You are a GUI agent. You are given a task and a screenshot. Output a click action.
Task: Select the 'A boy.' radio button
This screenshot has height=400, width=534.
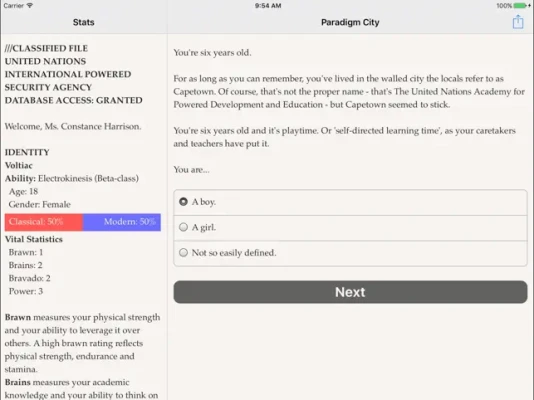point(183,202)
